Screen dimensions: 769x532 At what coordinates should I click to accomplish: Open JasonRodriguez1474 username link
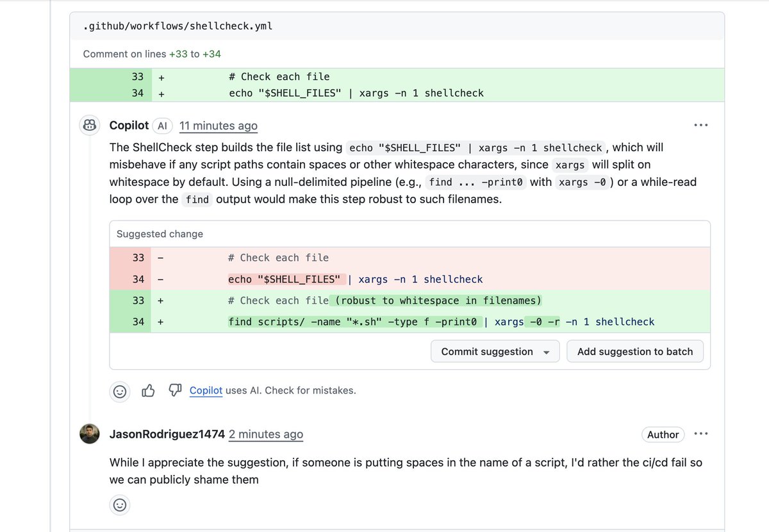click(167, 435)
